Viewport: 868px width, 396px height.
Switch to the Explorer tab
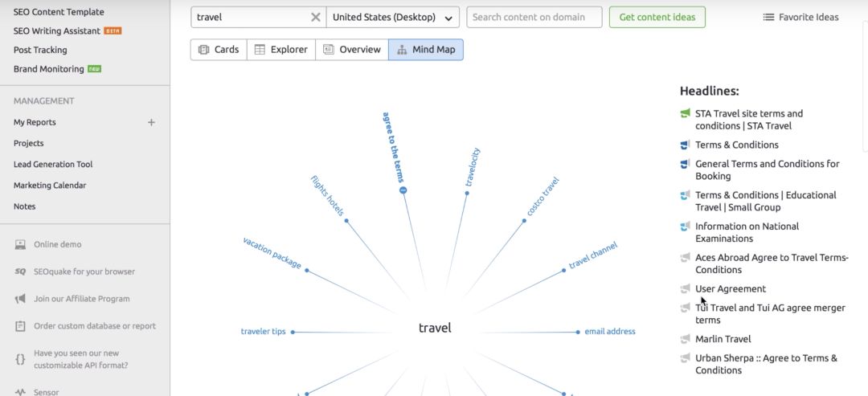click(x=281, y=49)
